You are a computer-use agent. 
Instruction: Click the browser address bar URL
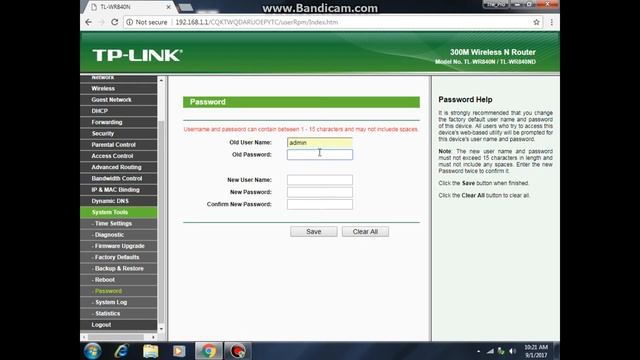pyautogui.click(x=257, y=22)
